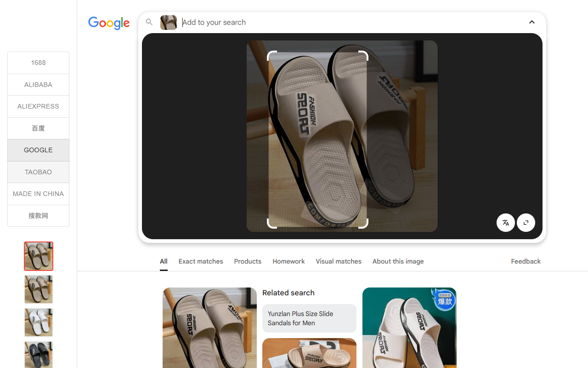Click the Feedback link

click(526, 261)
